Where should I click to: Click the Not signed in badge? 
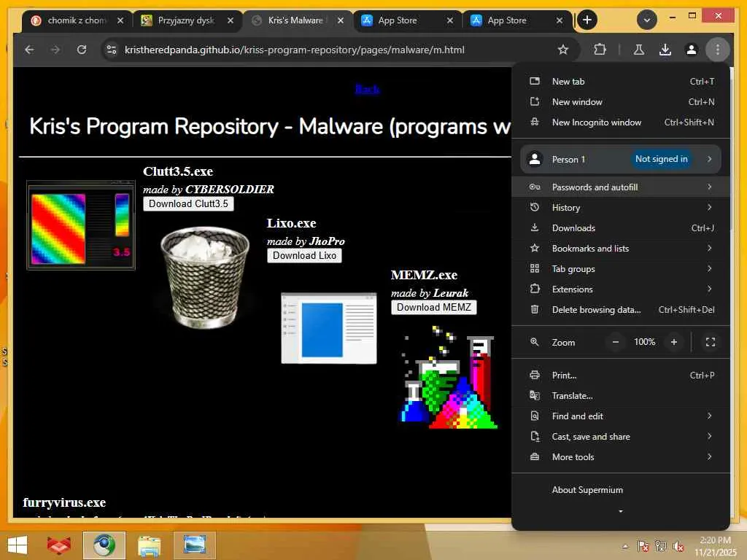661,159
